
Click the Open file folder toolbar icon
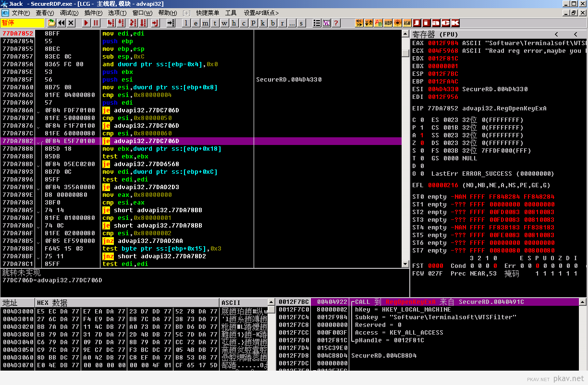coord(52,23)
